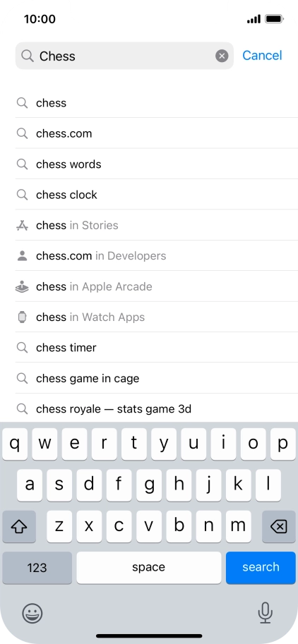This screenshot has height=644, width=298.
Task: Tap the space bar key
Action: pyautogui.click(x=149, y=568)
